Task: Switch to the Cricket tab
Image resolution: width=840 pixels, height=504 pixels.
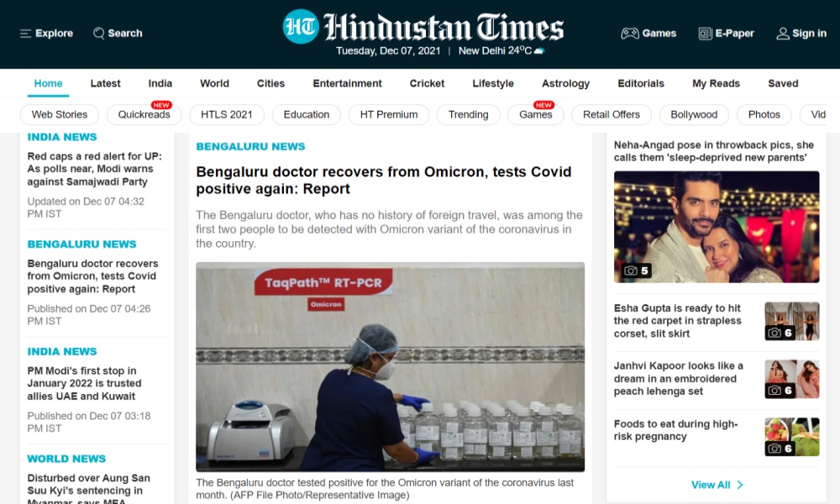Action: pyautogui.click(x=427, y=83)
